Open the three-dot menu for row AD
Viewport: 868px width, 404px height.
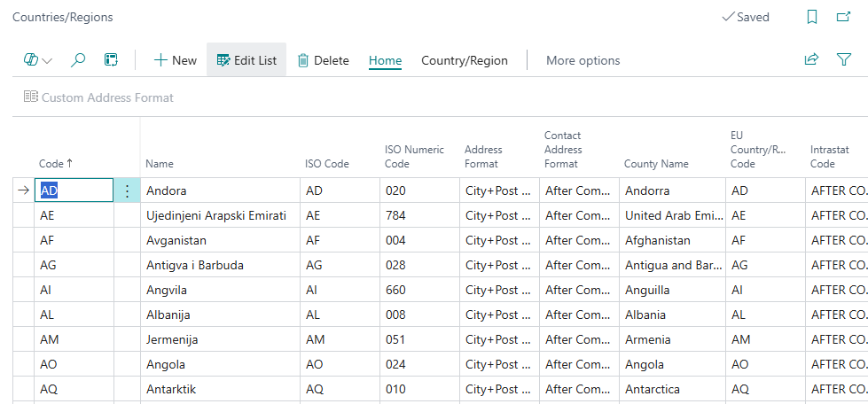(127, 190)
